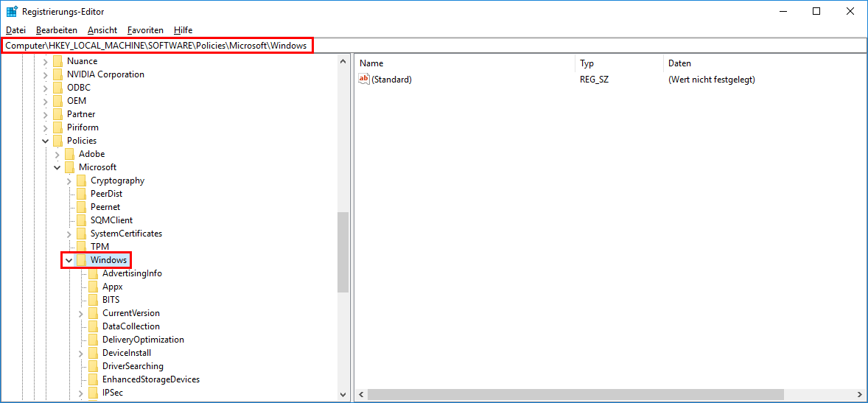Viewport: 868px width, 403px height.
Task: Select the (Standard) value entry
Action: (x=391, y=80)
